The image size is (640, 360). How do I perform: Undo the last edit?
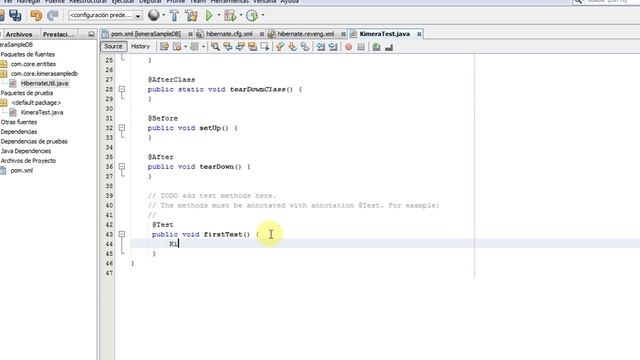pyautogui.click(x=36, y=16)
